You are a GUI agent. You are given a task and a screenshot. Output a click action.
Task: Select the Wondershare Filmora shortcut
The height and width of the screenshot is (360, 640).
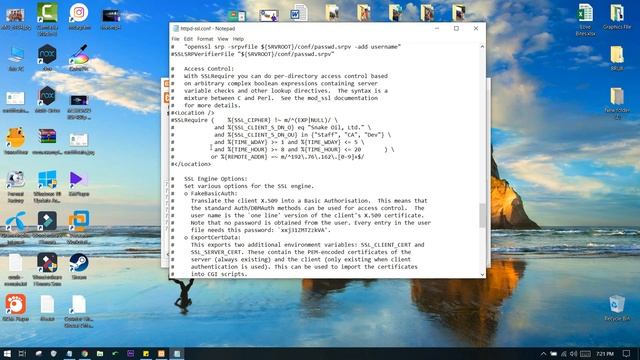click(x=47, y=227)
